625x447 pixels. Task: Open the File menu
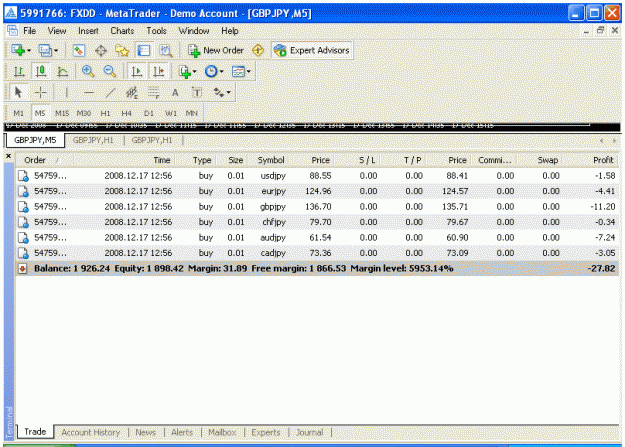[29, 31]
